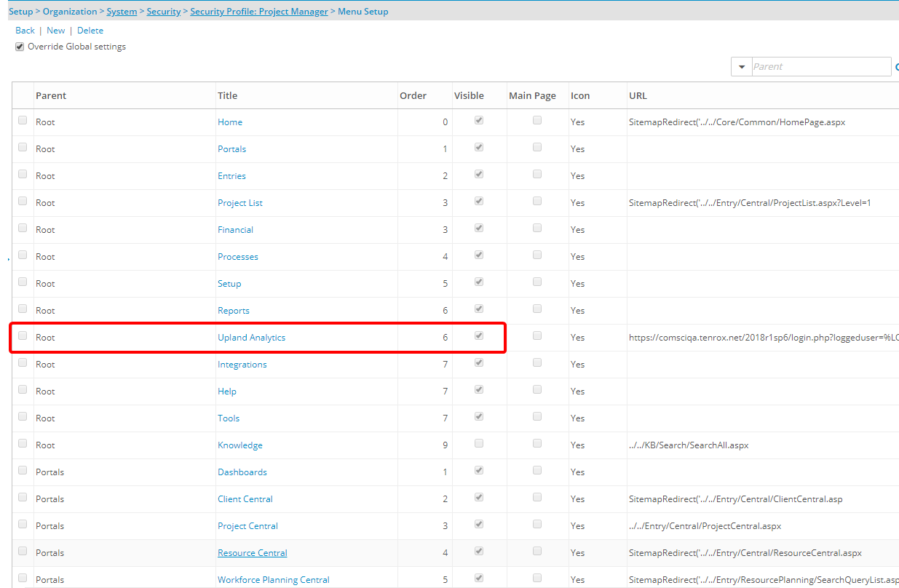Open the Upland Analytics menu entry
This screenshot has width=899, height=588.
(x=251, y=338)
